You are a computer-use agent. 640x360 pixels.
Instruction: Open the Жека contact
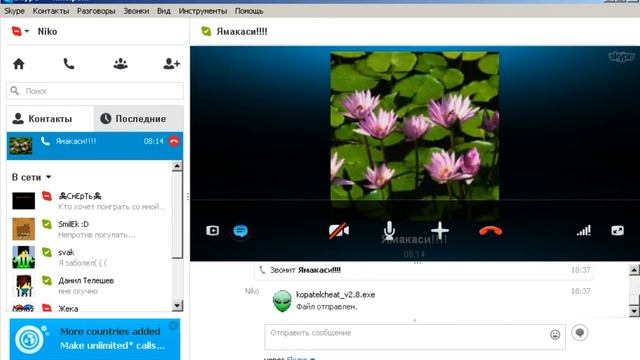(91, 308)
